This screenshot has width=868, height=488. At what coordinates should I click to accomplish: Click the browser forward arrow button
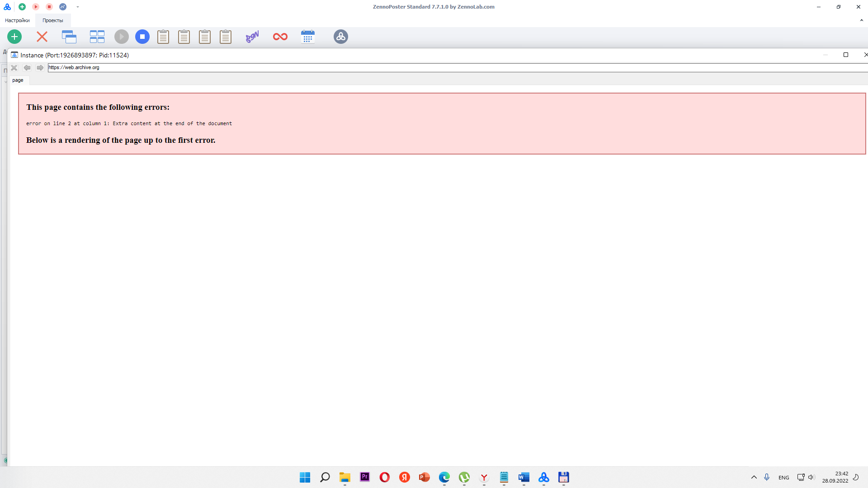40,67
